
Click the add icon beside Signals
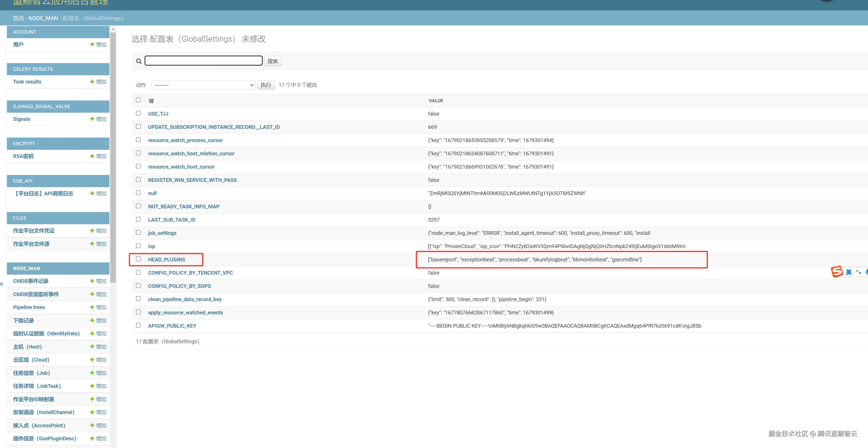pos(92,119)
